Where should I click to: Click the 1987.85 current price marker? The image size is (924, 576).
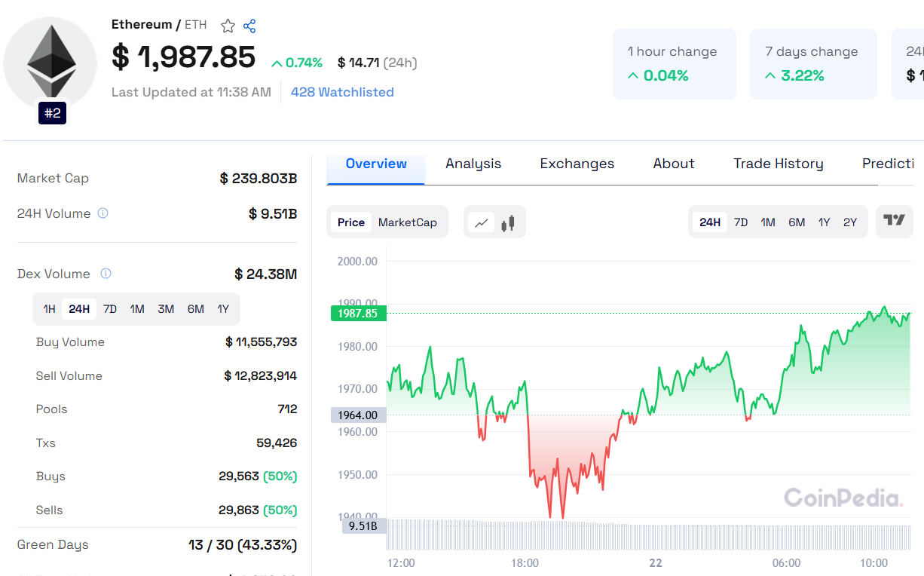point(358,313)
